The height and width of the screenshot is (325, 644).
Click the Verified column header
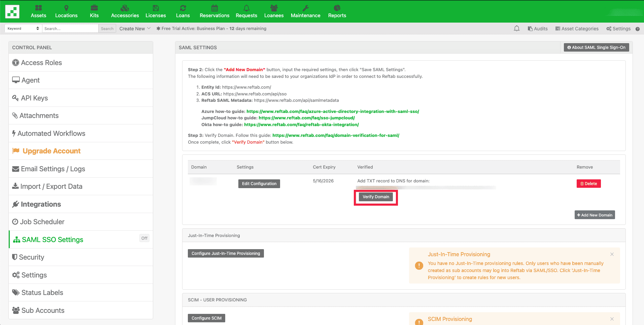click(x=365, y=167)
